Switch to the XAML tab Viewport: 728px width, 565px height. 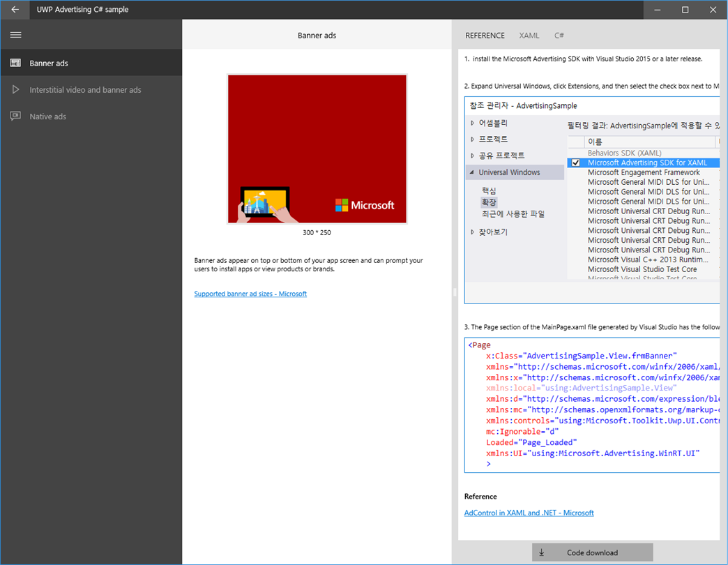click(529, 36)
